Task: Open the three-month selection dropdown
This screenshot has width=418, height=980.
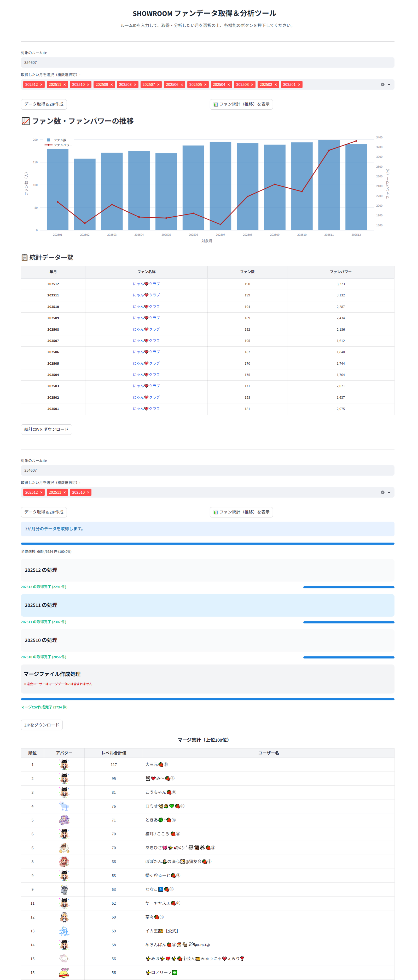Action: (x=389, y=492)
